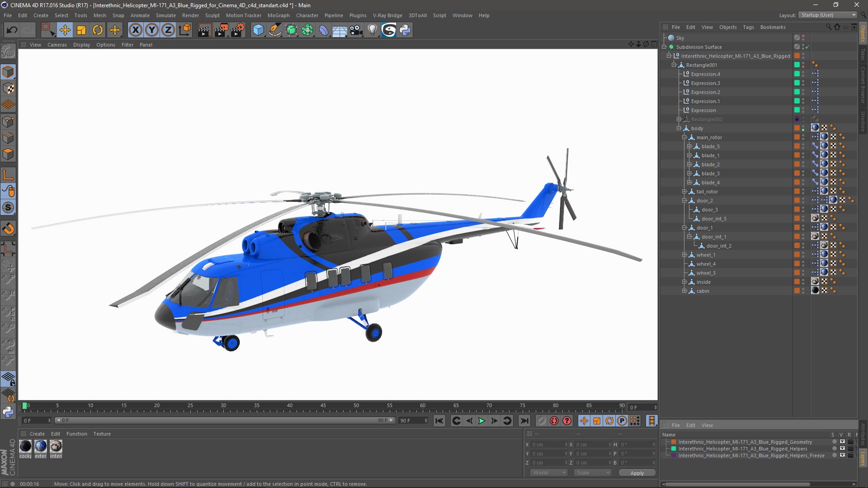Open the deformer bend icon
This screenshot has height=488, width=868.
324,30
